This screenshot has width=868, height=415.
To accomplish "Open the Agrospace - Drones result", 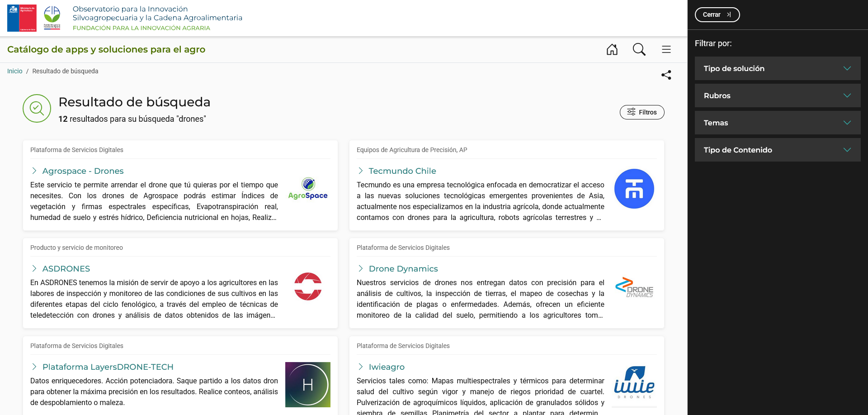I will (83, 171).
